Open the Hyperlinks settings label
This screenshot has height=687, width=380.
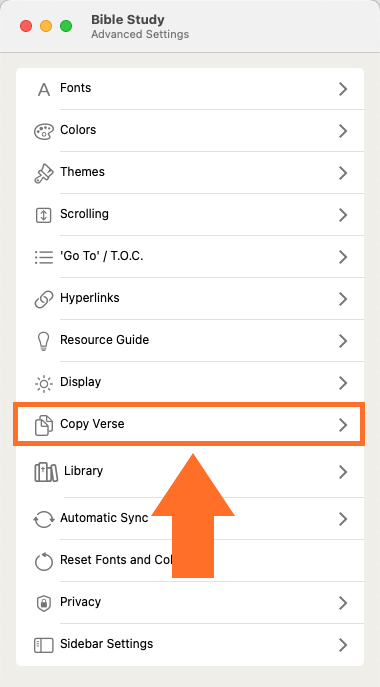90,298
